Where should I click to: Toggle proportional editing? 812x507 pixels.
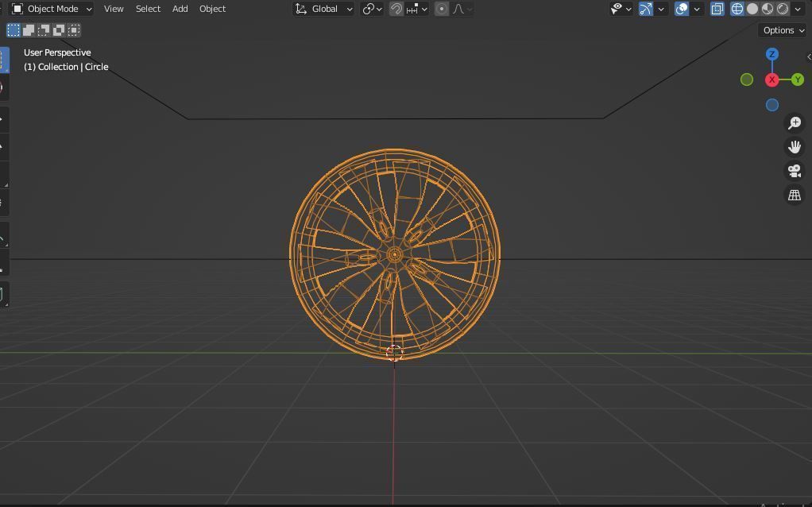point(442,9)
